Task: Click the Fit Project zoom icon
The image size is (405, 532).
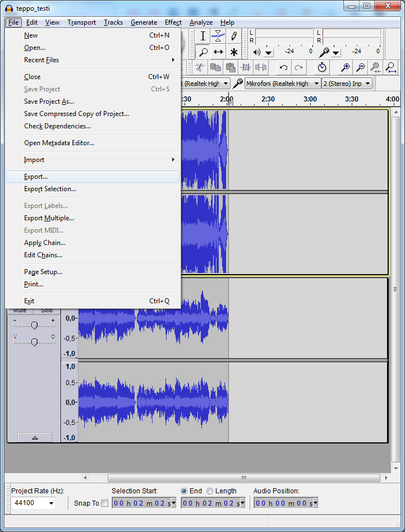Action: 390,68
